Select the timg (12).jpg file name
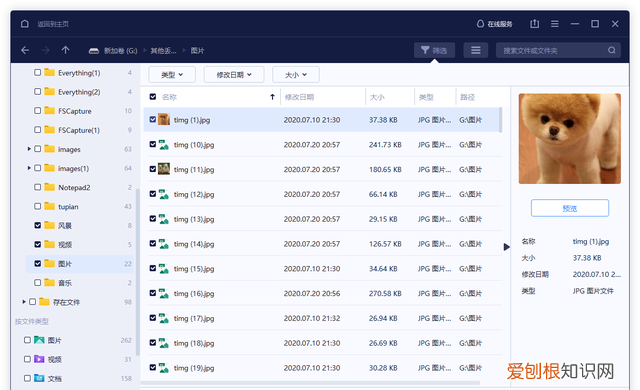 [x=194, y=195]
